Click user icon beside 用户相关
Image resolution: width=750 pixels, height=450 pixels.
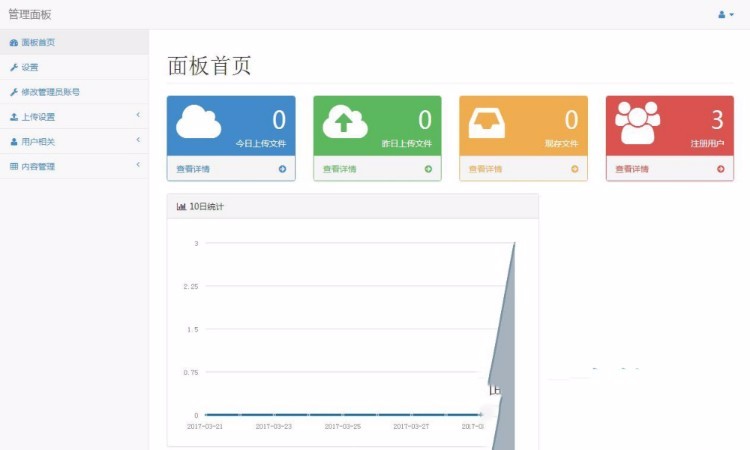tap(14, 142)
